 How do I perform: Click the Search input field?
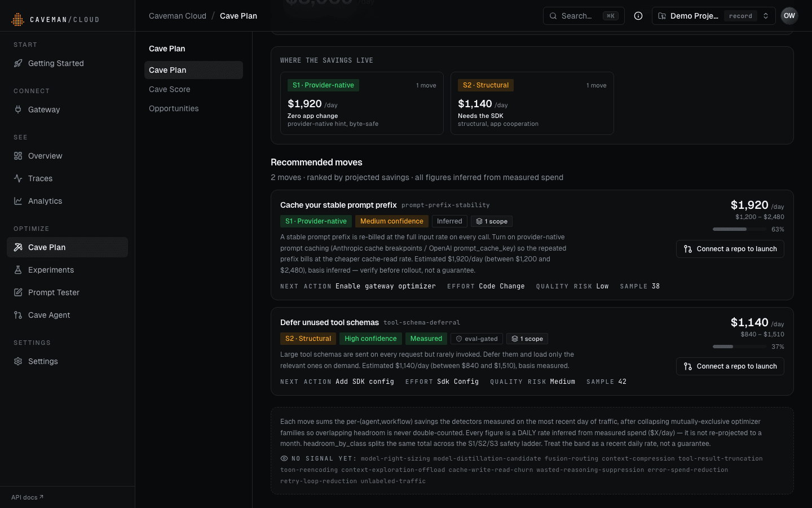(x=584, y=16)
